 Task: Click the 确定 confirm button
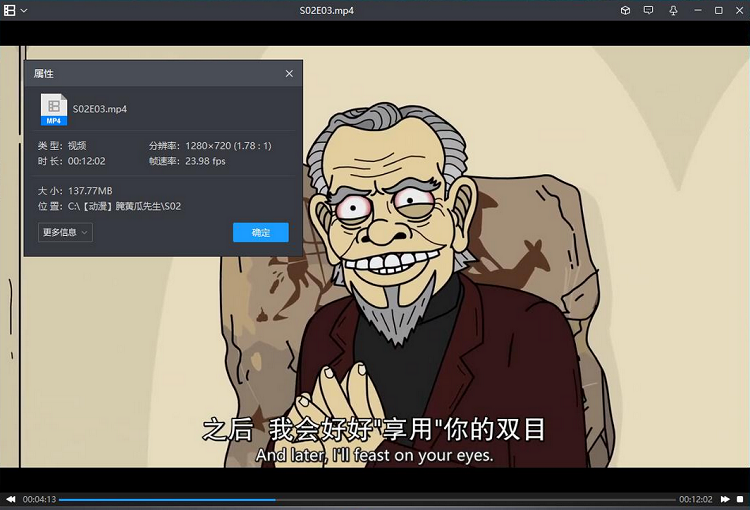point(260,232)
